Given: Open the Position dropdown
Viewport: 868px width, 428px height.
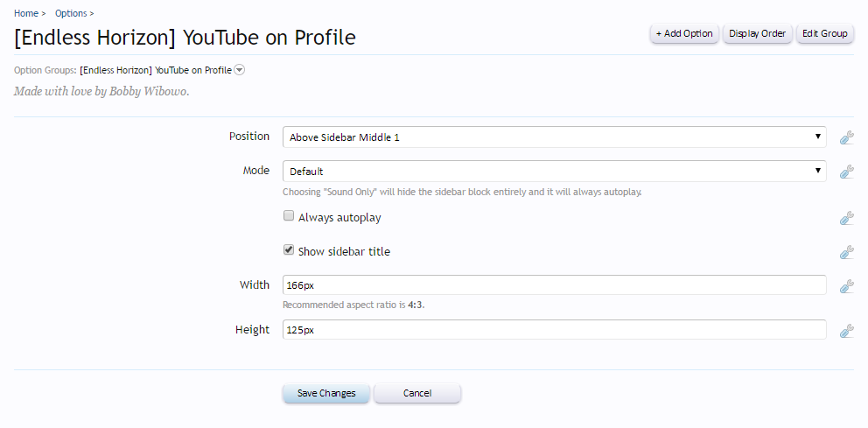Looking at the screenshot, I should click(x=554, y=137).
